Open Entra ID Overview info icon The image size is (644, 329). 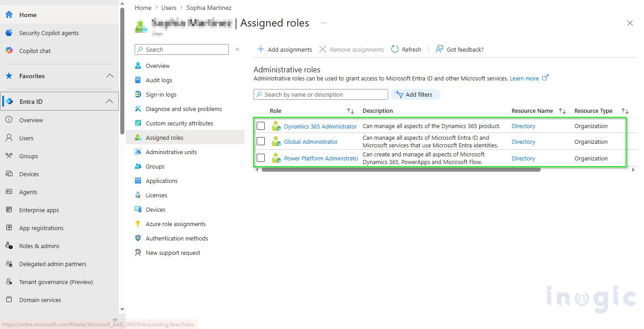[9, 120]
